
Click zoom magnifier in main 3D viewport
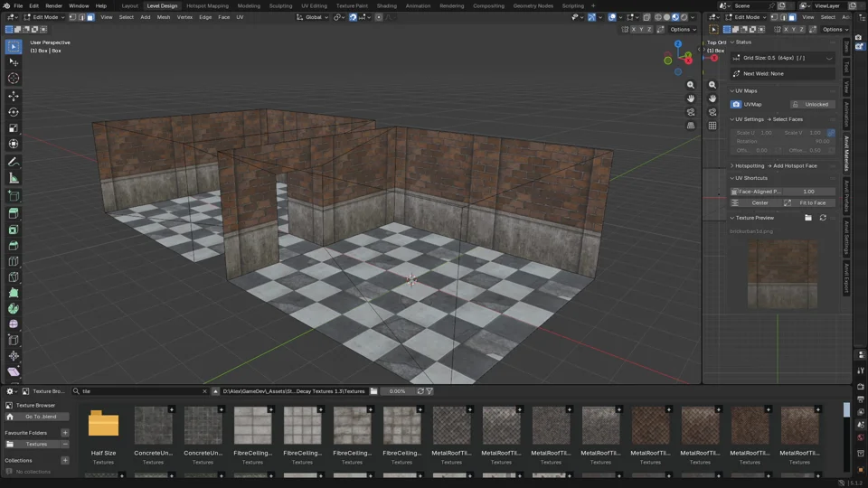[690, 85]
